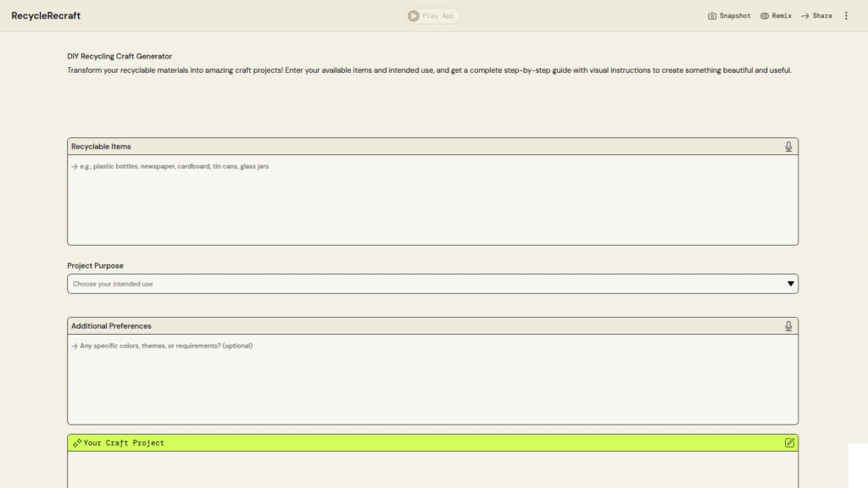
Task: Click the Share arrow icon
Action: click(x=805, y=16)
